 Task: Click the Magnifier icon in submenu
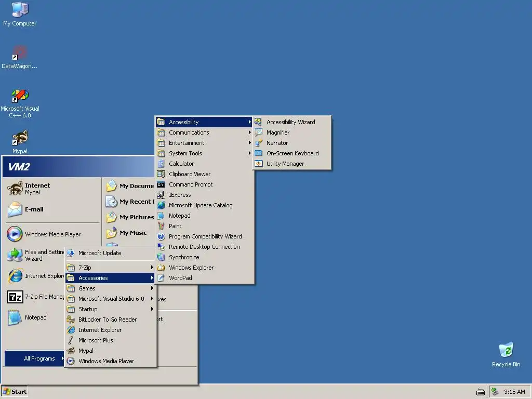[x=259, y=132]
